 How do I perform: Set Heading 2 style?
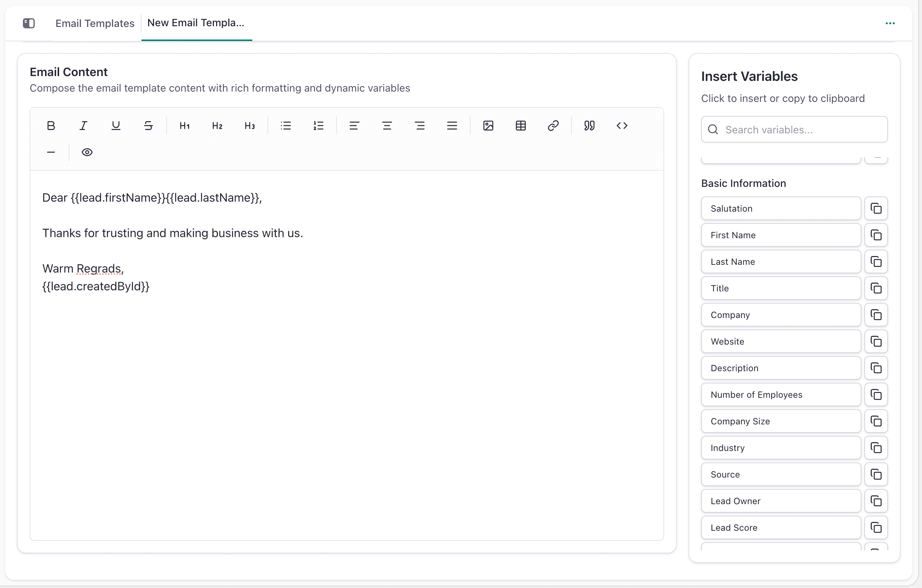(x=217, y=126)
